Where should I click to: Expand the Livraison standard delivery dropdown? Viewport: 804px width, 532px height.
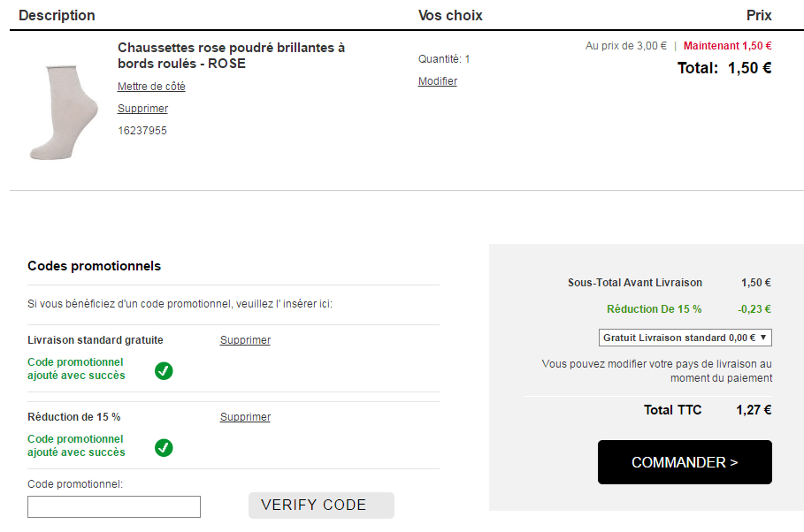[685, 338]
